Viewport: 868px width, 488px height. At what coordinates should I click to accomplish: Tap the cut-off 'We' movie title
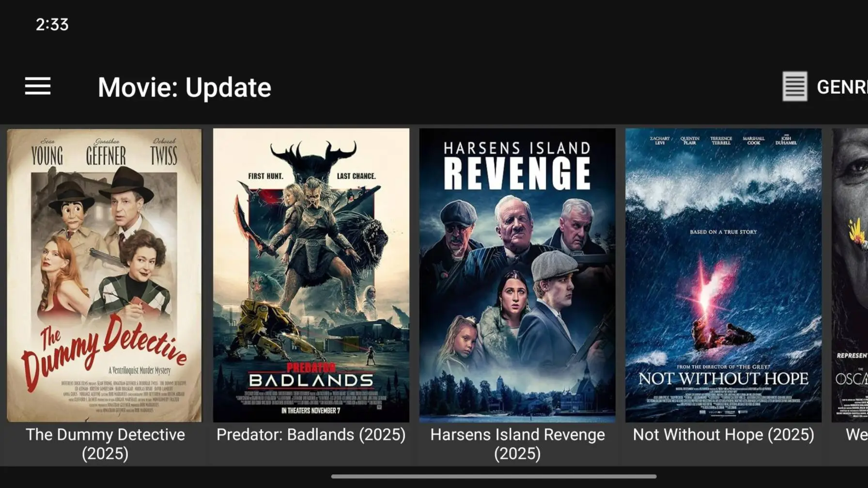coord(856,435)
